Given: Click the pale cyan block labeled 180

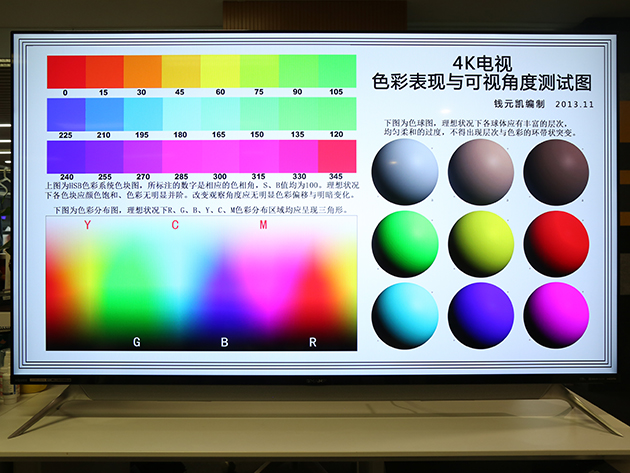Looking at the screenshot, I should click(x=182, y=114).
